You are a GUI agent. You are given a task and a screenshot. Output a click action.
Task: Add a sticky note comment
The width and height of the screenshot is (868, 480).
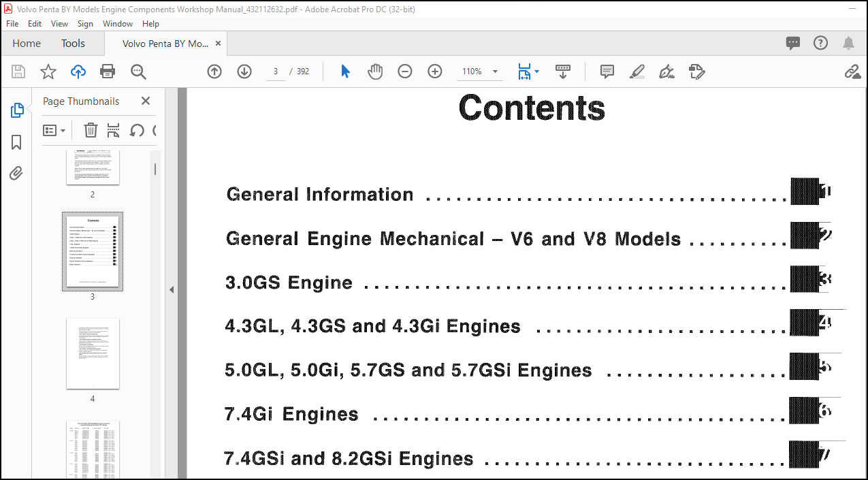tap(607, 71)
